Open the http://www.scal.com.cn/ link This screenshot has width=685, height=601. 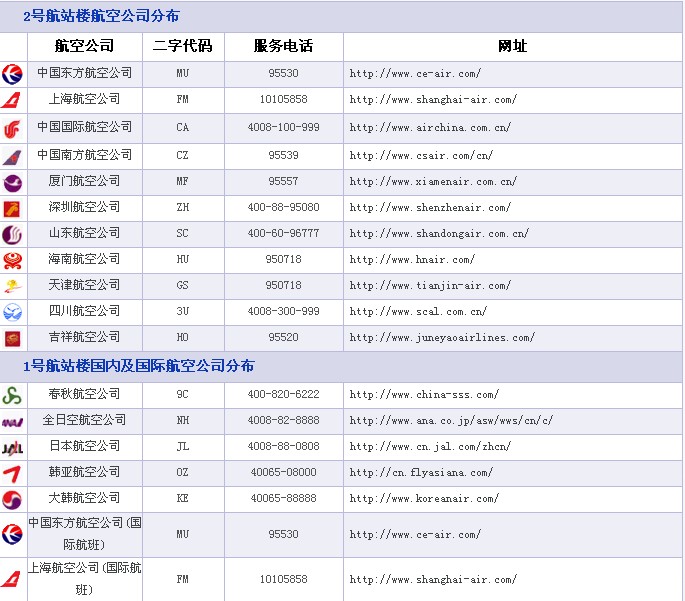[x=418, y=311]
